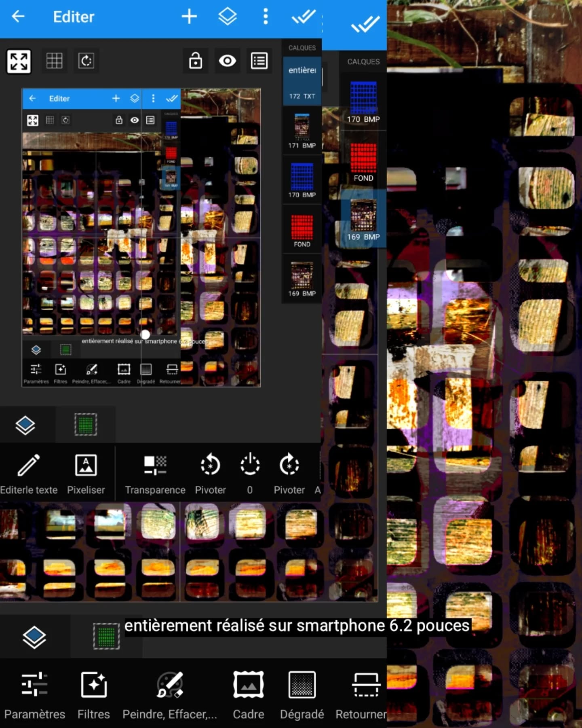Toggle visibility with the large eye icon

pos(227,61)
